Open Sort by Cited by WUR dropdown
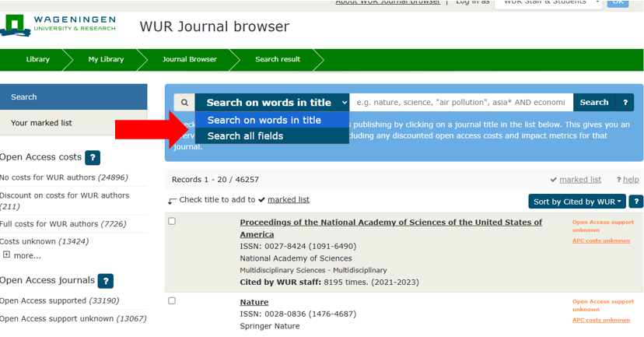644x337 pixels. pyautogui.click(x=577, y=202)
